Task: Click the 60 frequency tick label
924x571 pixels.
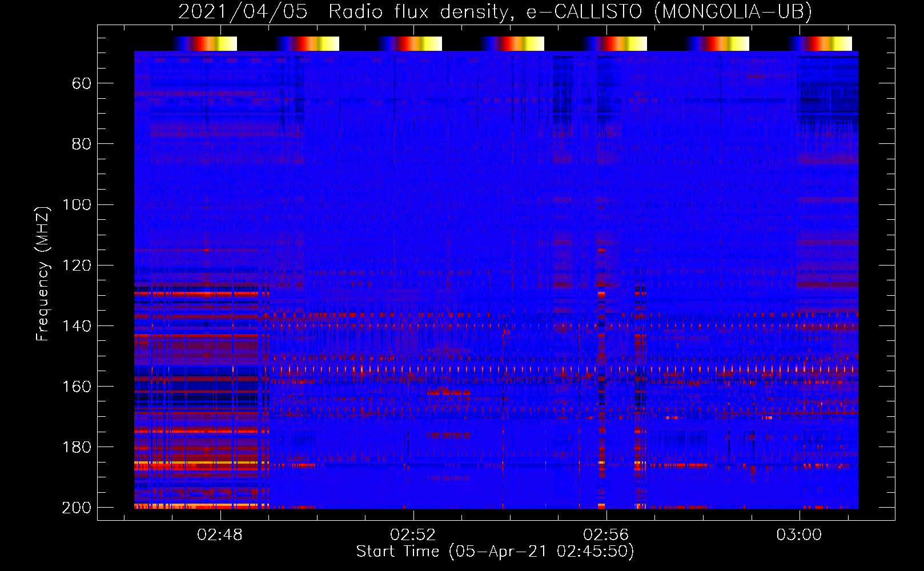Action: [x=82, y=84]
